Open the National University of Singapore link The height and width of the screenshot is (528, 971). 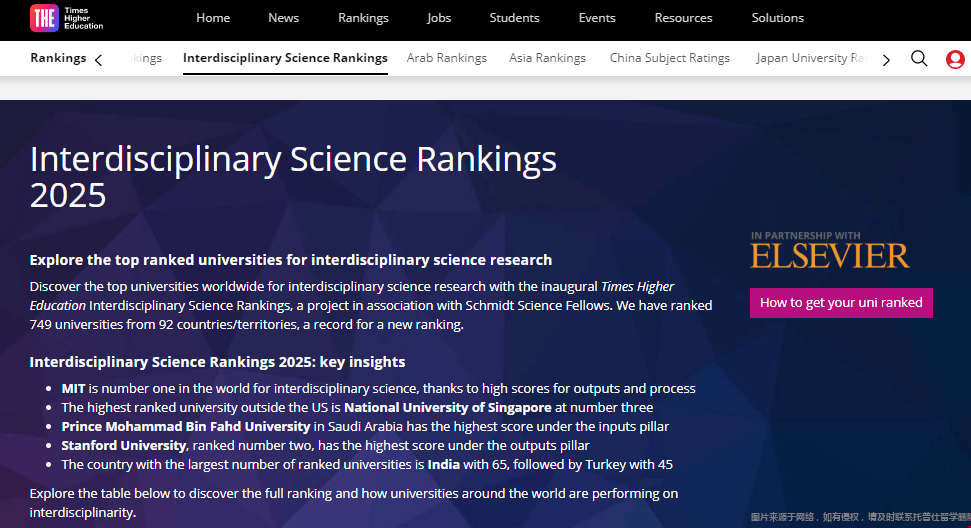pyautogui.click(x=448, y=408)
